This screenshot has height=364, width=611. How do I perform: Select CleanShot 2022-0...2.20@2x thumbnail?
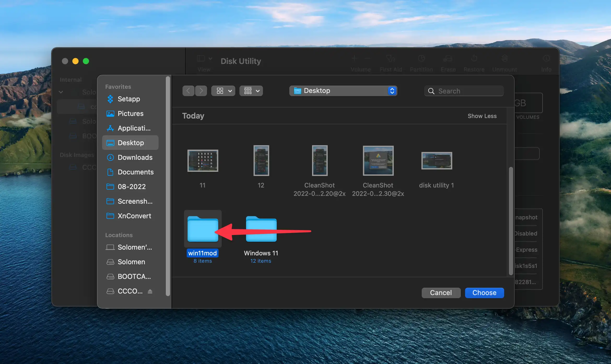[x=320, y=161]
